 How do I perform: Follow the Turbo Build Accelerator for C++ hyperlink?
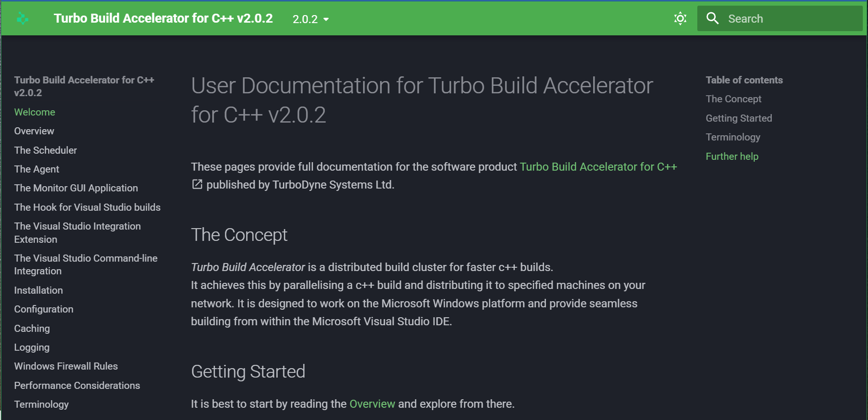[x=598, y=166]
